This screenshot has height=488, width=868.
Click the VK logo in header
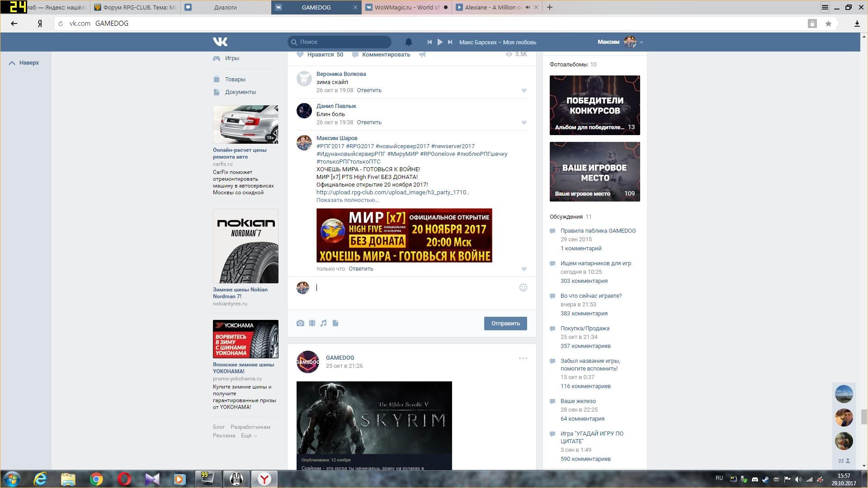[220, 42]
